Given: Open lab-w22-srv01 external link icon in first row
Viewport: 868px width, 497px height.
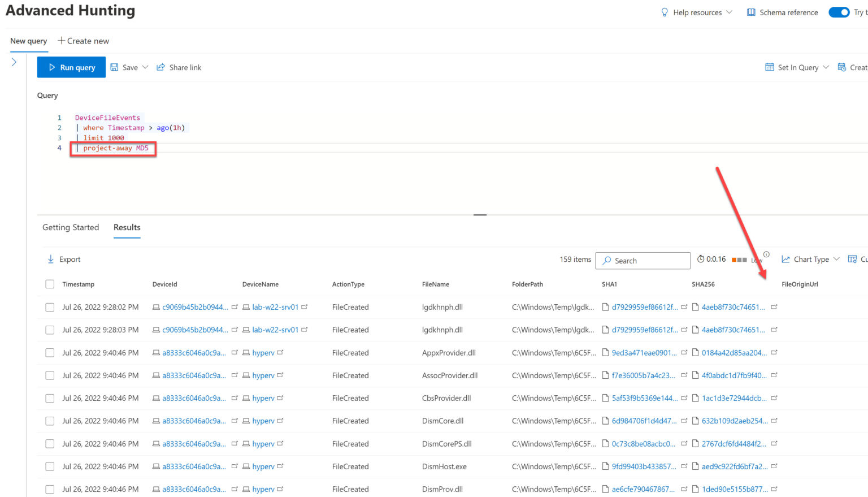Looking at the screenshot, I should coord(305,307).
